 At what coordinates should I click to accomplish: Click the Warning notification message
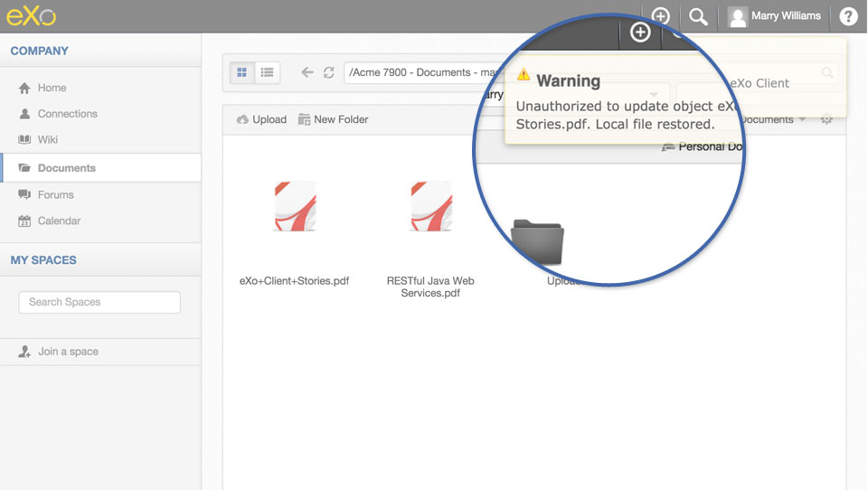626,115
